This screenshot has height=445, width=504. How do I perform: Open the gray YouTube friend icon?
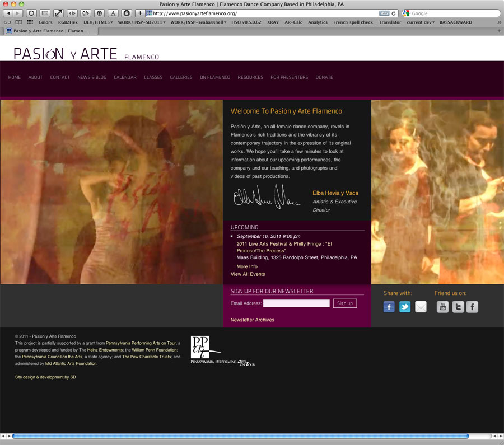click(x=443, y=307)
